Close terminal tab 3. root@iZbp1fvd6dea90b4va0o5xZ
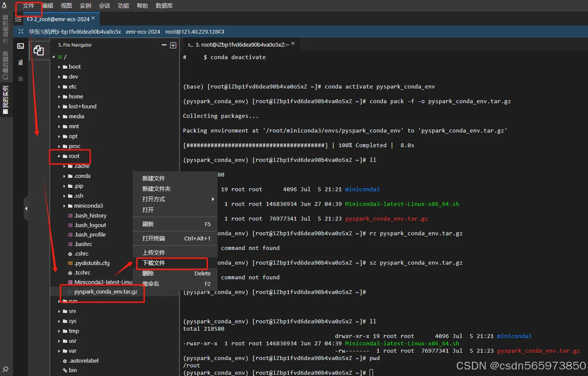The height and width of the screenshot is (376, 588). click(x=293, y=44)
